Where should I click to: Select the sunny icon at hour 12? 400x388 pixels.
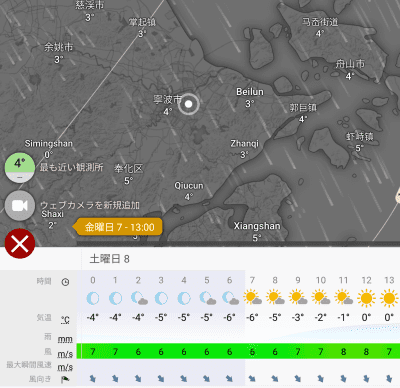366,298
